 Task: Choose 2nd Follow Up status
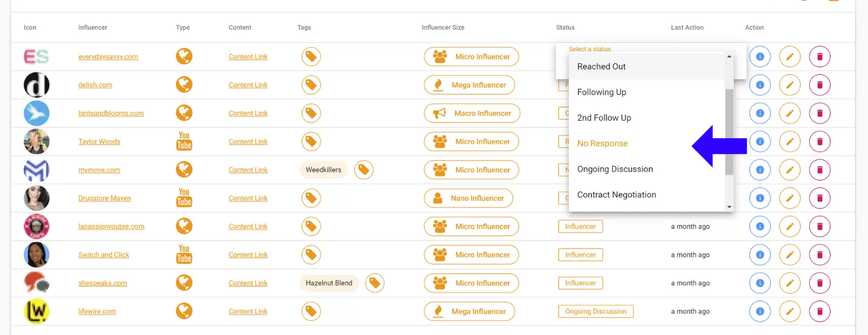tap(647, 118)
